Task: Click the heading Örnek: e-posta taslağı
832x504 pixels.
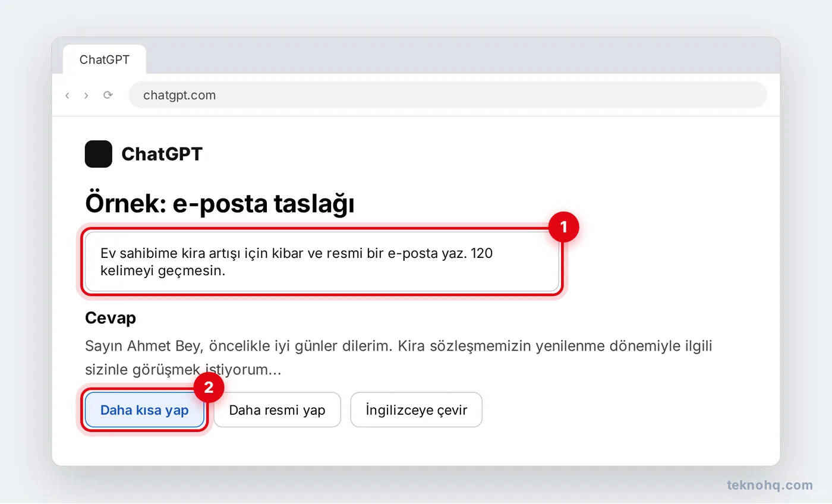Action: [220, 204]
